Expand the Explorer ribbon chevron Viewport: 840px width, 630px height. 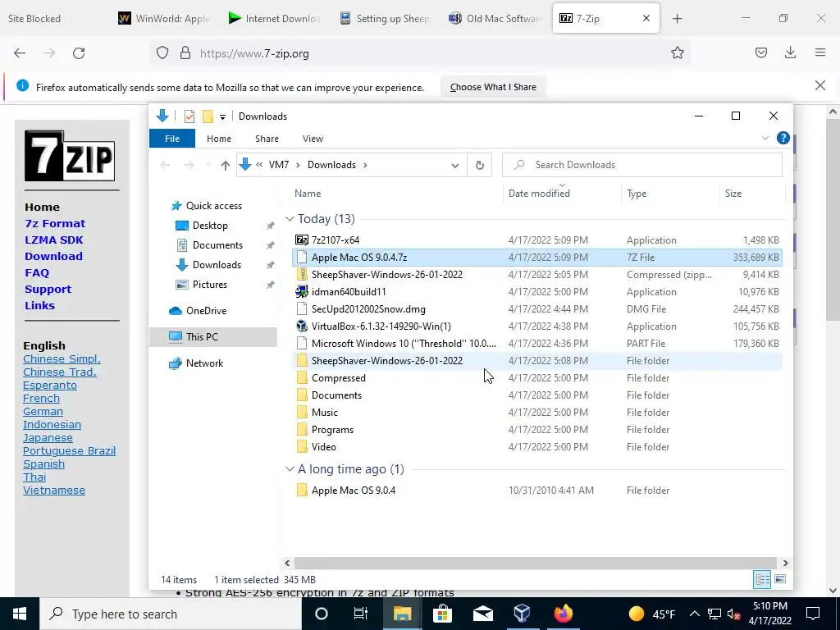765,138
